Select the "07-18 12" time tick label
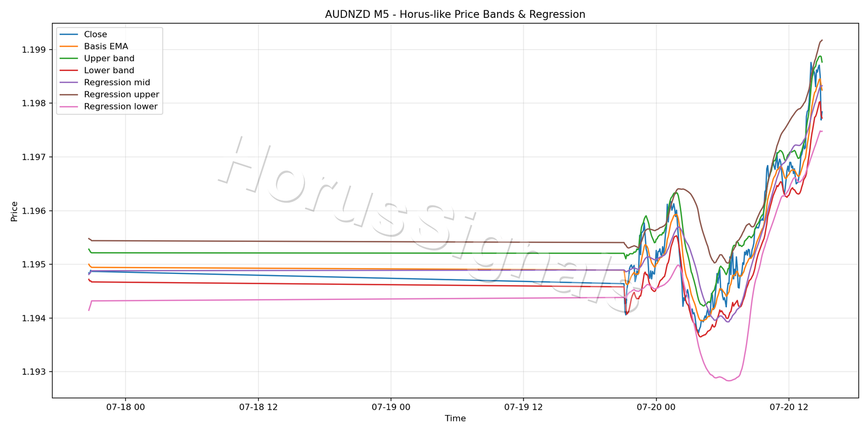Viewport: 868px width, 434px height. (x=258, y=407)
